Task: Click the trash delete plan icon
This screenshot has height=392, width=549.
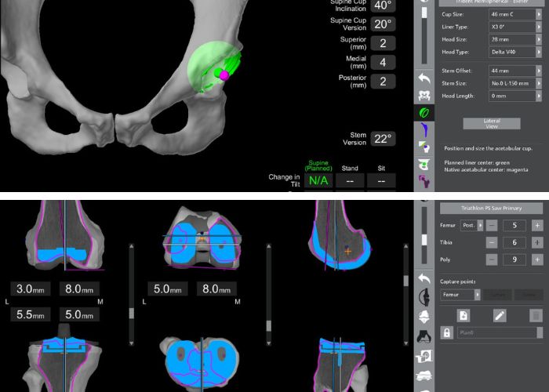Action: (536, 315)
